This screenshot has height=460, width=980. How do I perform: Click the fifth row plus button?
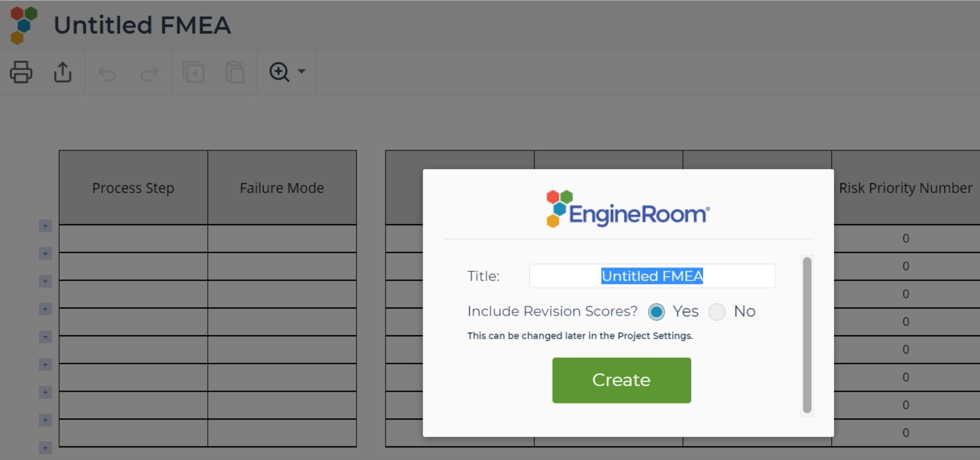45,337
